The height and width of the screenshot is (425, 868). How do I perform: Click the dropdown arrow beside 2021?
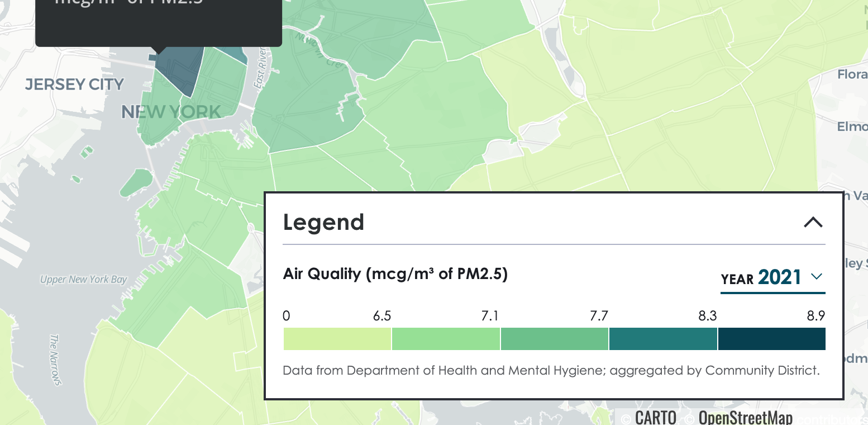coord(817,276)
